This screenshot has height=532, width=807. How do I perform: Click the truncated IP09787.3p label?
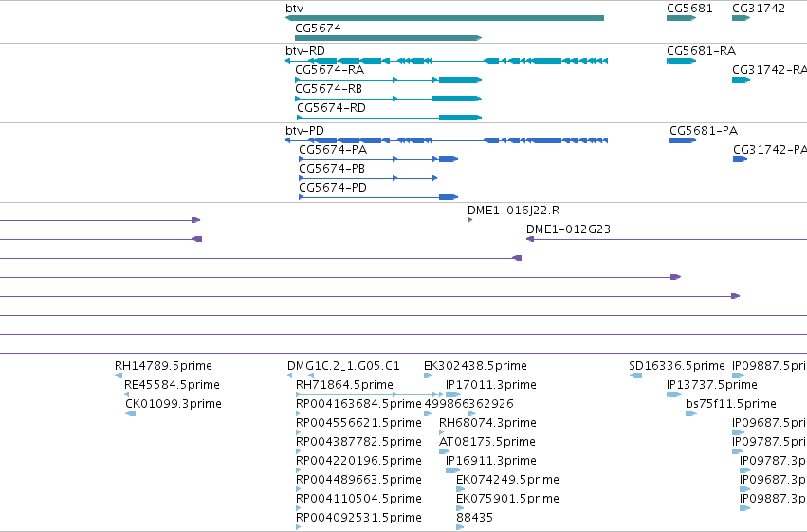(x=773, y=461)
